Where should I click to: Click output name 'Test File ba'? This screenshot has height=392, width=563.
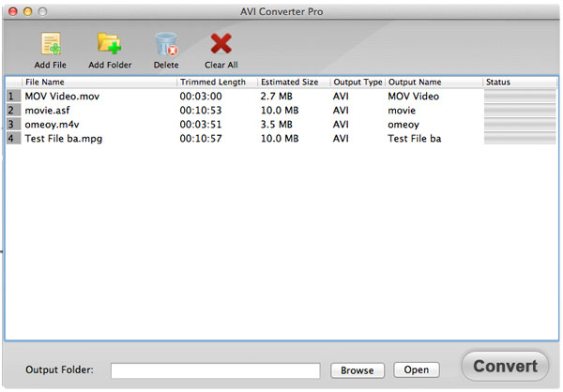coord(415,138)
